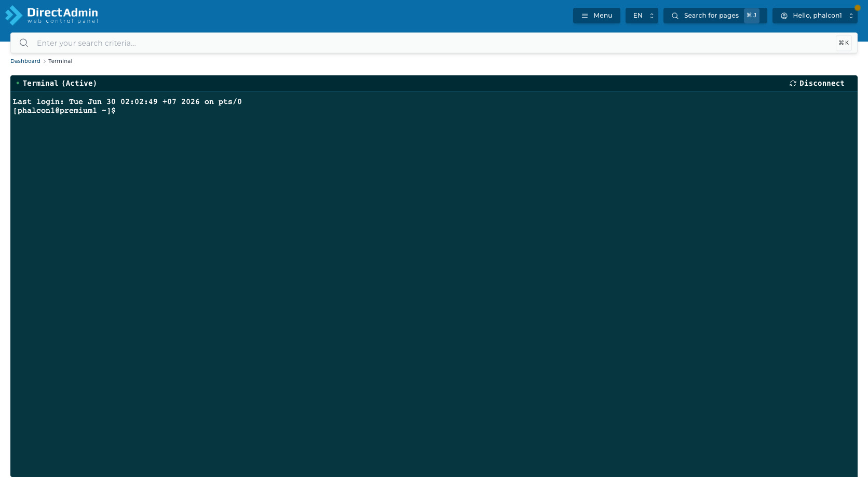Viewport: 868px width, 489px height.
Task: Click the orange notification dot
Action: [858, 8]
